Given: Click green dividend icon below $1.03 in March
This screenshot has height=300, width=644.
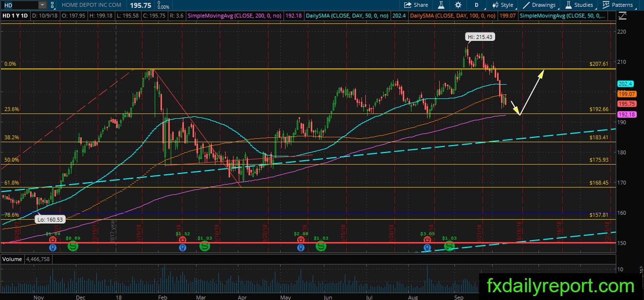Looking at the screenshot, I should [x=205, y=246].
